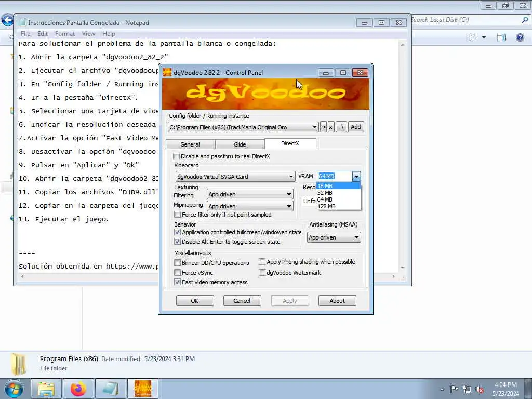The height and width of the screenshot is (399, 532).
Task: Enable Apply Phong shading when possible
Action: click(x=262, y=262)
